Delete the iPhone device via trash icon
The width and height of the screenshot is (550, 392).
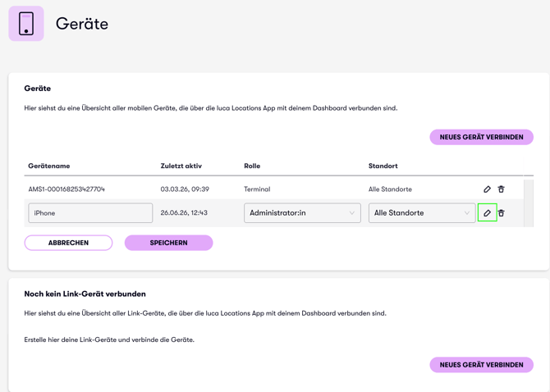(502, 213)
